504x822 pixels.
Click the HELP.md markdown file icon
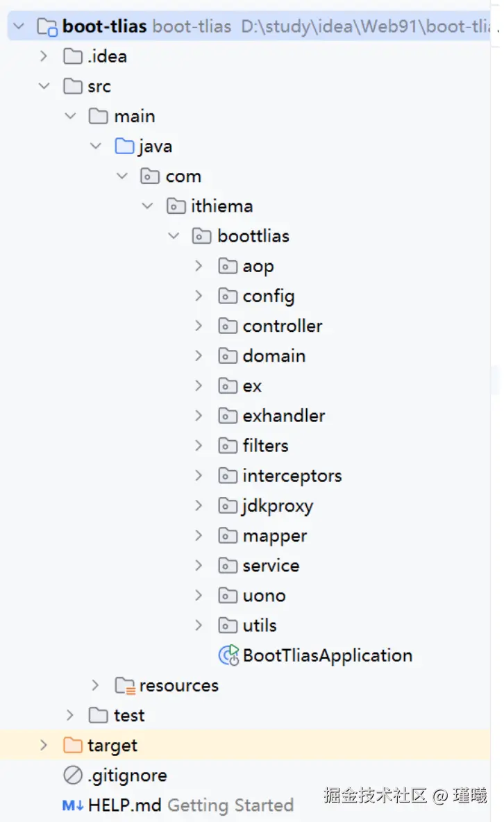coord(73,805)
